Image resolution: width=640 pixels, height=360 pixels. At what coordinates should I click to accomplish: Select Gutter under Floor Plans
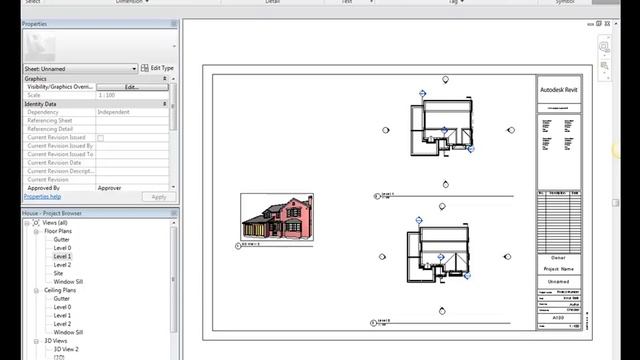click(x=62, y=240)
